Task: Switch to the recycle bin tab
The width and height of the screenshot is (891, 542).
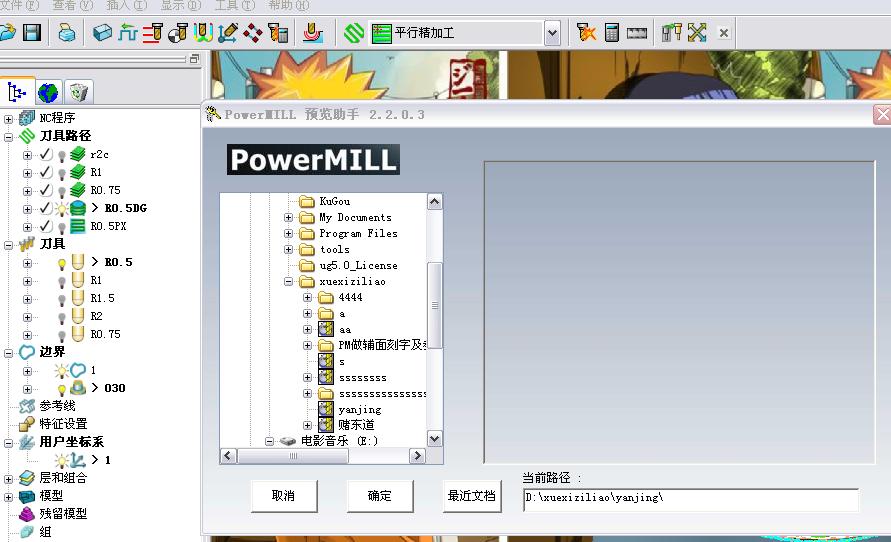Action: (x=78, y=92)
